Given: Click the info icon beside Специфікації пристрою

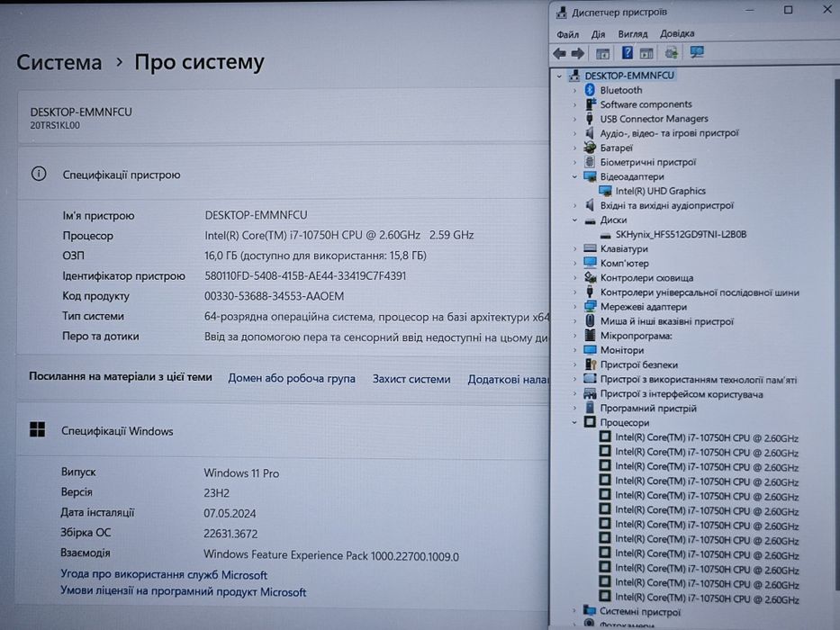Looking at the screenshot, I should (x=39, y=174).
